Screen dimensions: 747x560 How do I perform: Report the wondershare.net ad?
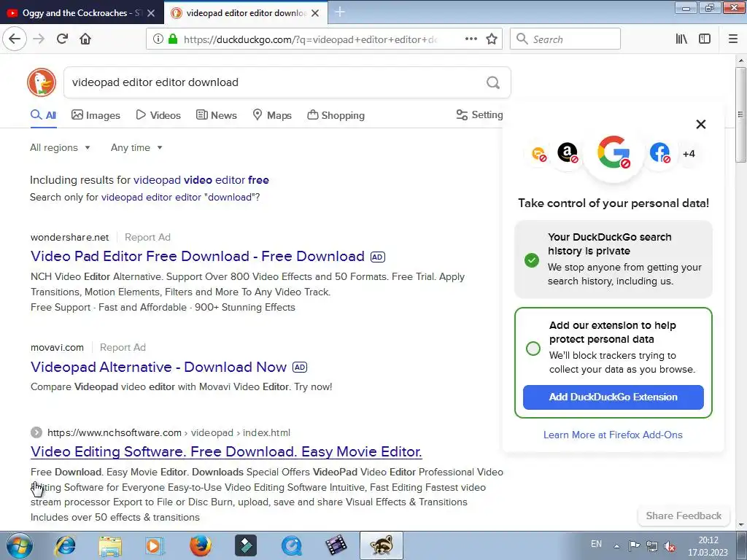tap(147, 237)
